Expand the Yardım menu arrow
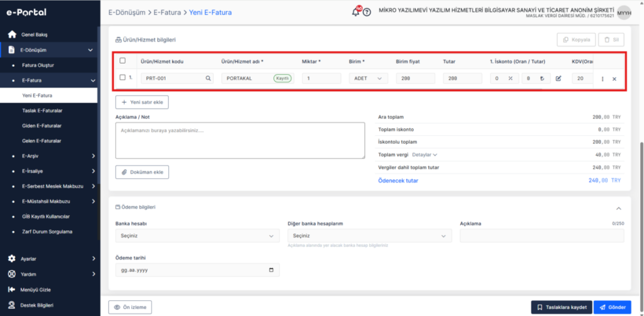Screen dimensions: 644x316 click(x=94, y=274)
